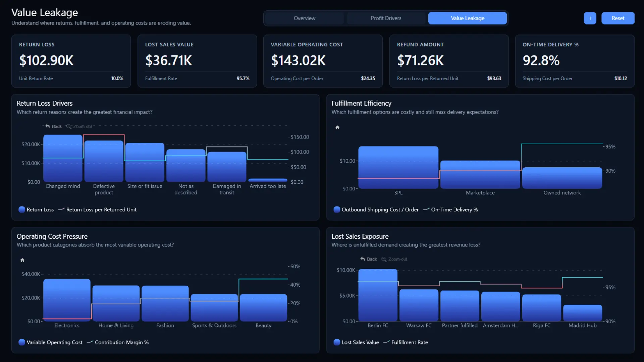The height and width of the screenshot is (362, 644).
Task: Toggle Return Loss per Returned Unit legend
Action: (97, 209)
